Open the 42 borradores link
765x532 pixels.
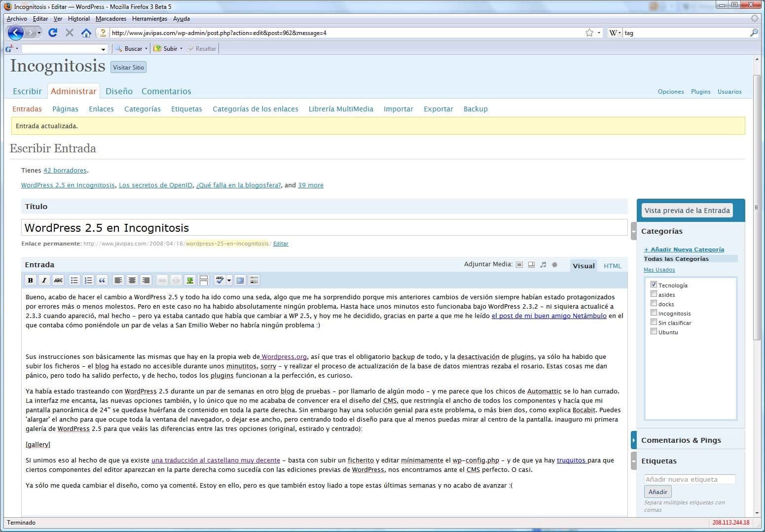pyautogui.click(x=65, y=171)
